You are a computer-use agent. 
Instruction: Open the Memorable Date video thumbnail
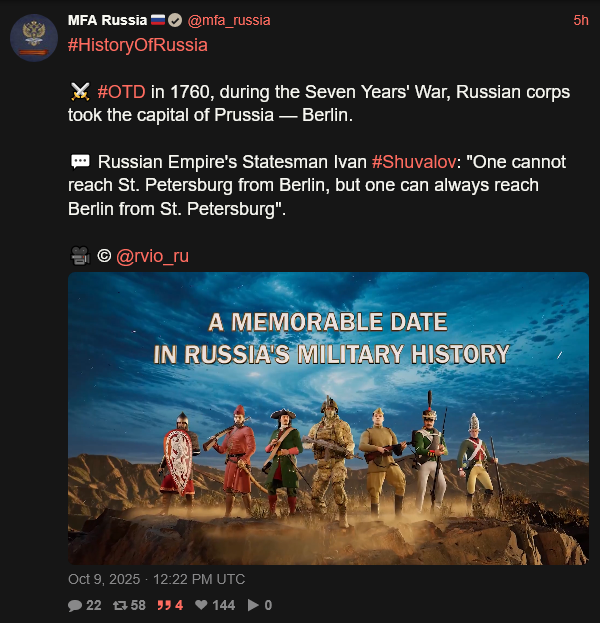click(328, 418)
